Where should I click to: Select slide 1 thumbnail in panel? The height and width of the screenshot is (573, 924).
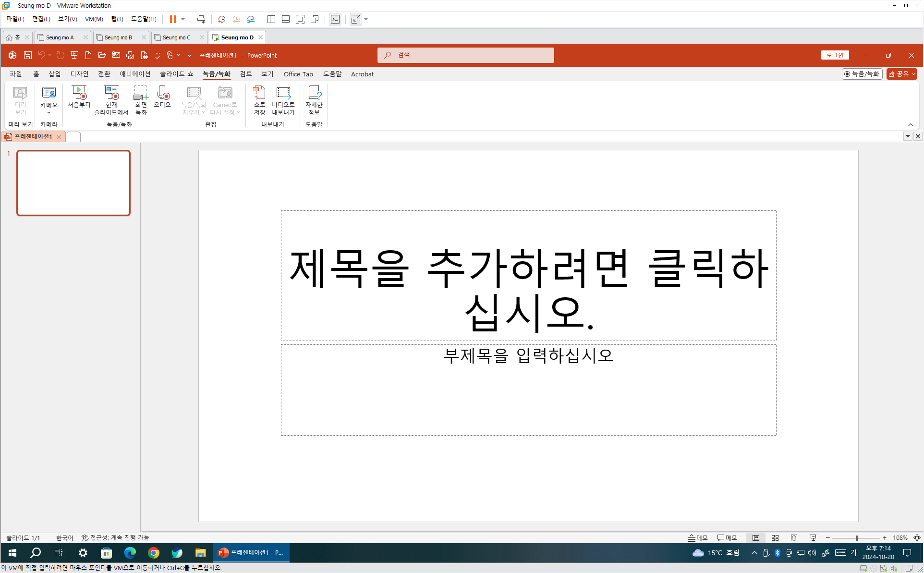(x=73, y=183)
